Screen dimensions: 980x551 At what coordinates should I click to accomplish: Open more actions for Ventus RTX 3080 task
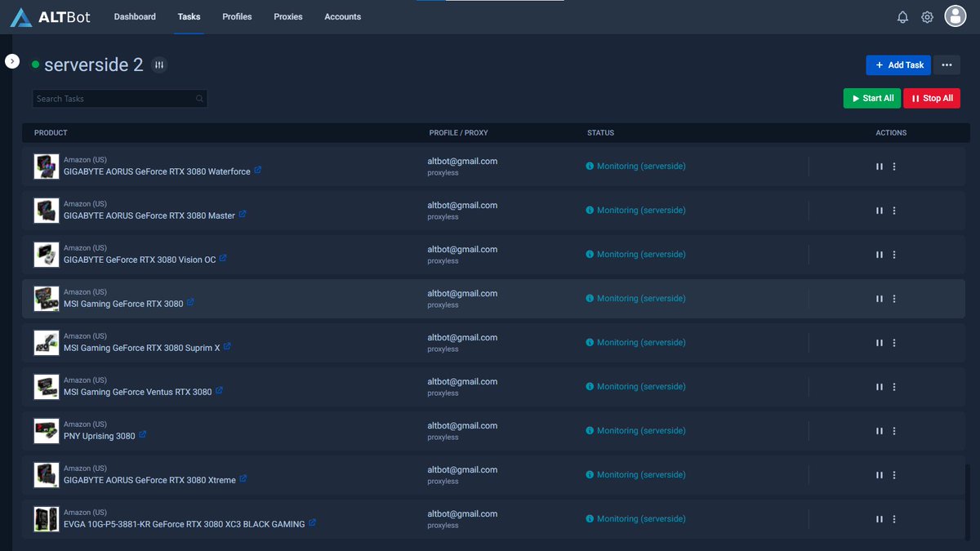pyautogui.click(x=894, y=387)
